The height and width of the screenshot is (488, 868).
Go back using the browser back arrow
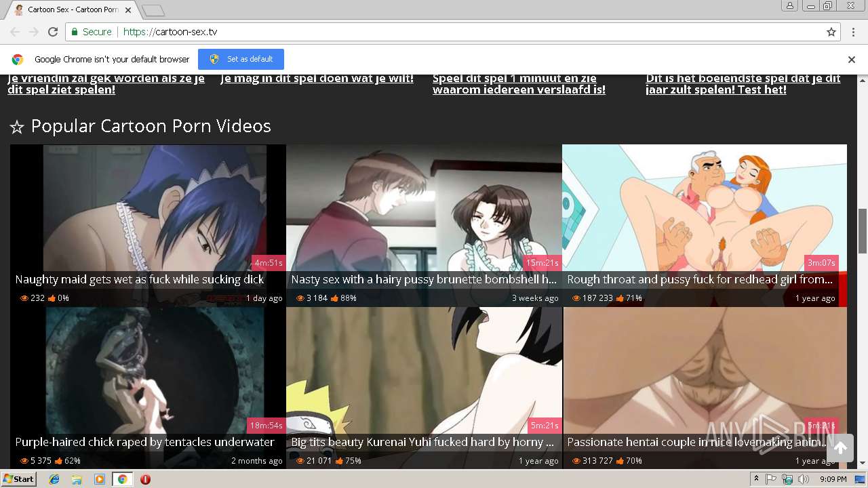(15, 32)
